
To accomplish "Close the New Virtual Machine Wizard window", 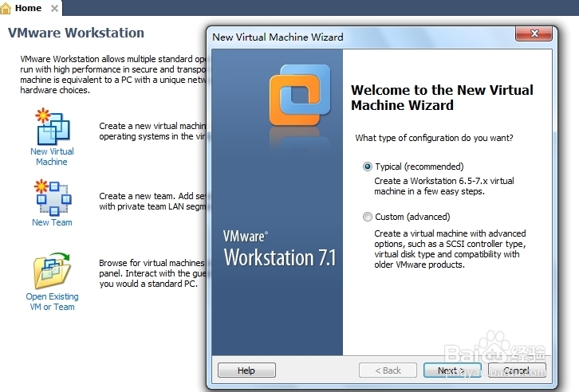I will tap(534, 33).
